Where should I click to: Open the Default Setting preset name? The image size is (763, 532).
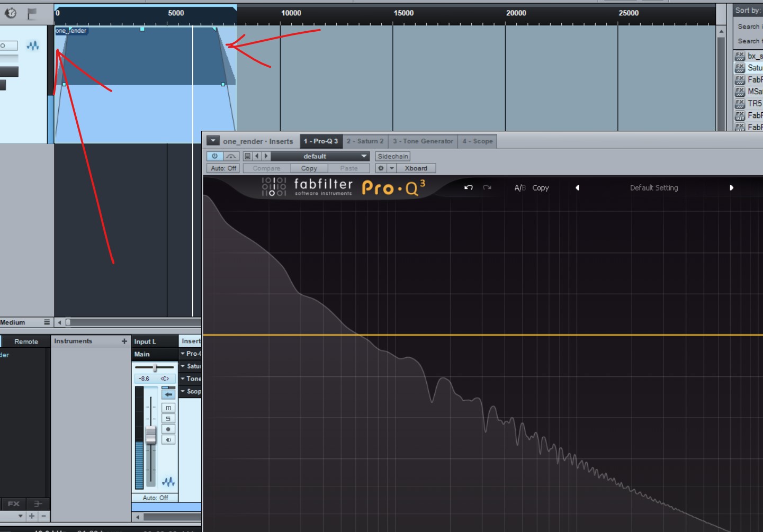[654, 188]
